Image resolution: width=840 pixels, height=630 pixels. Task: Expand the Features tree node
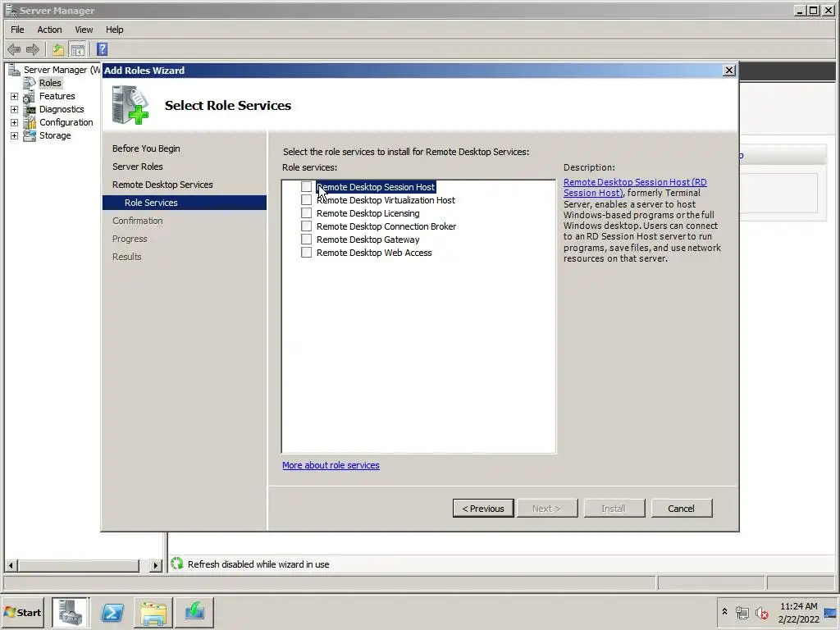point(15,97)
